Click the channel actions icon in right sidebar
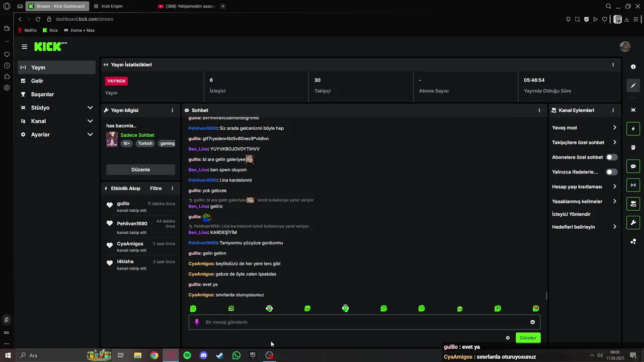 coord(633,204)
